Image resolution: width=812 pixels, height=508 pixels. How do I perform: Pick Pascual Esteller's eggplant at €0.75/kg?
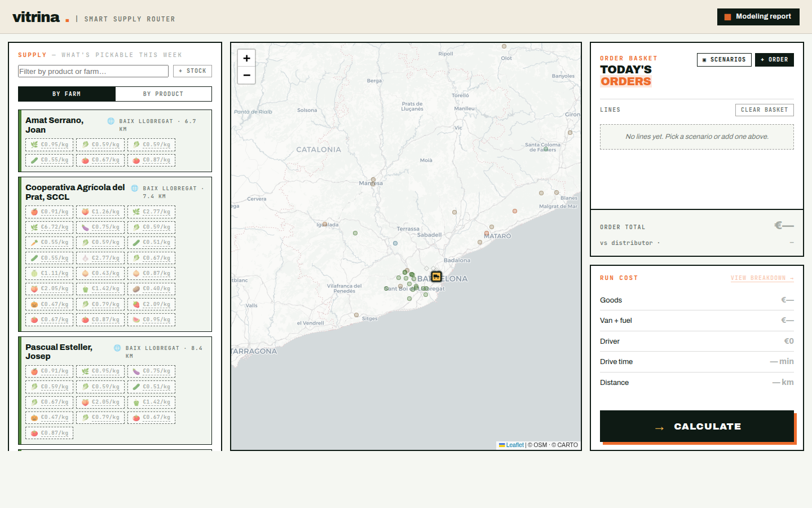coord(151,371)
